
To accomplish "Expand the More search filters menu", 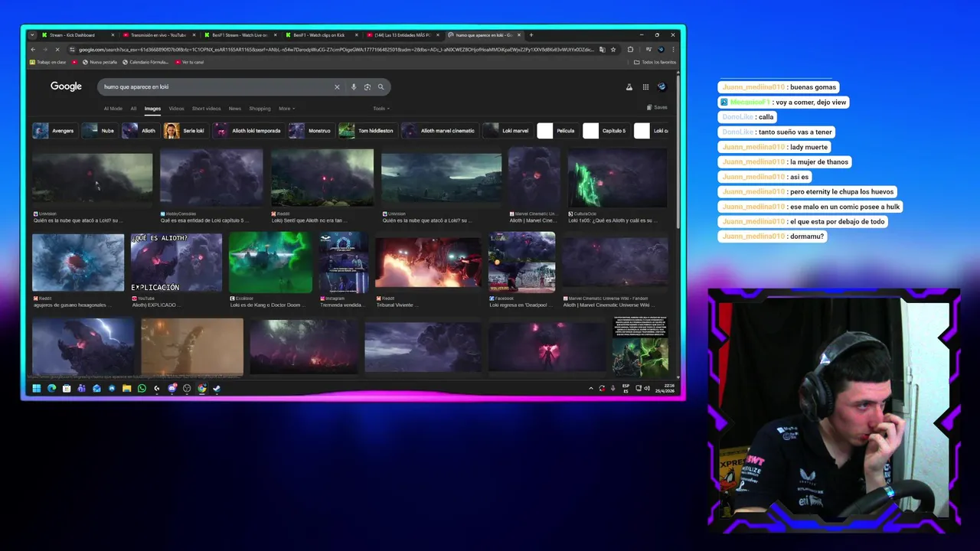I will pos(286,109).
